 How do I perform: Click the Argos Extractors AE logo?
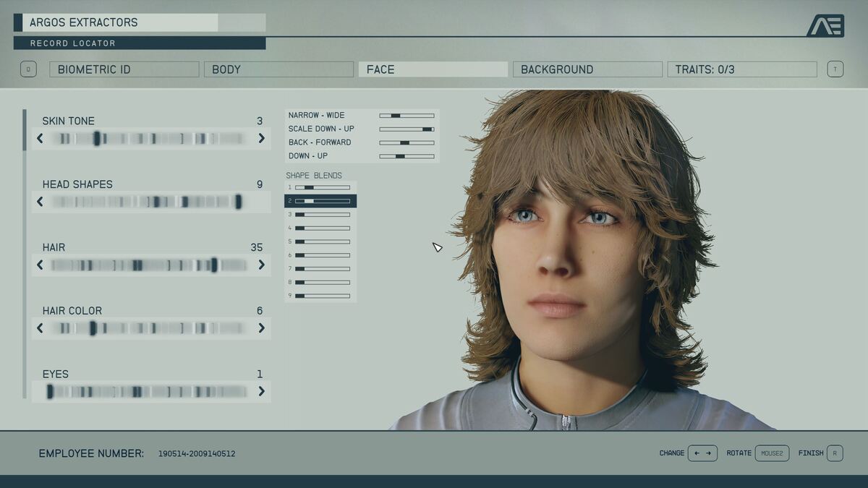tap(825, 25)
